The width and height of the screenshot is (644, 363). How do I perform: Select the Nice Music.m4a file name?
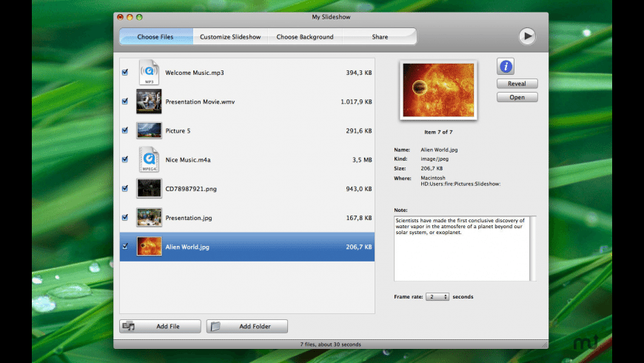(188, 160)
